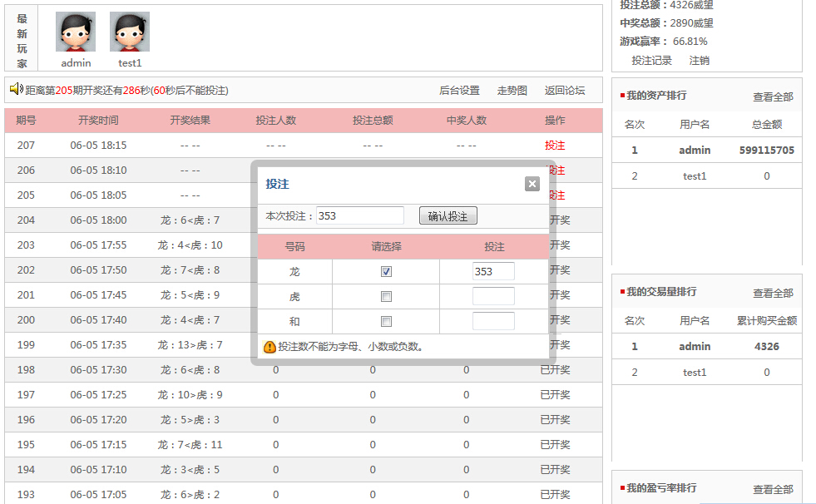Click 虎 label in dialog
The image size is (816, 504).
[294, 296]
